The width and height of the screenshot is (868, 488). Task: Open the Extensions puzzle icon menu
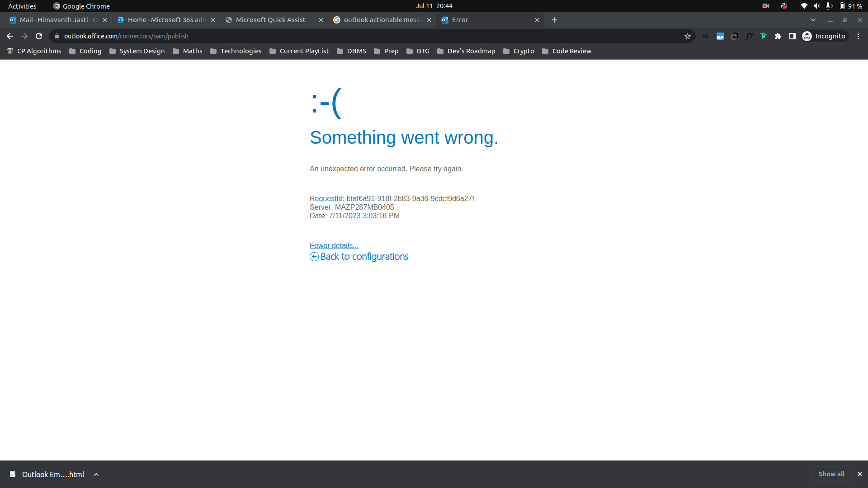778,36
